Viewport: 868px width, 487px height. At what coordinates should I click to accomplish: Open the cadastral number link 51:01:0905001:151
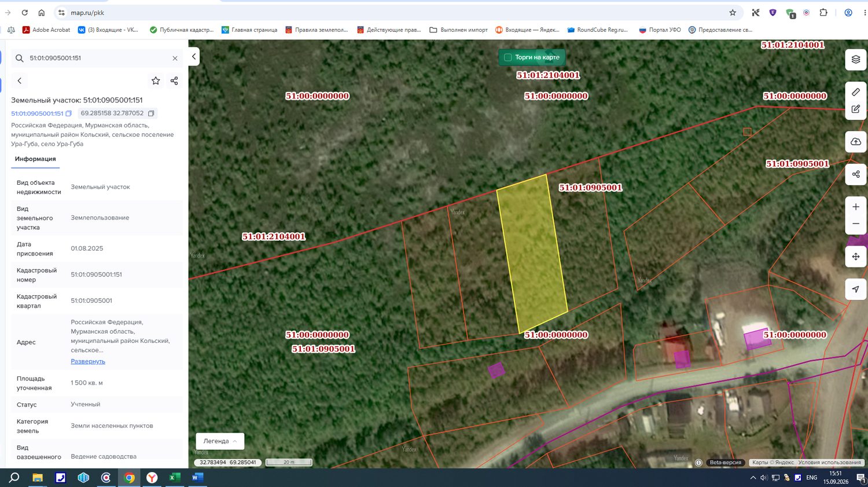coord(37,113)
